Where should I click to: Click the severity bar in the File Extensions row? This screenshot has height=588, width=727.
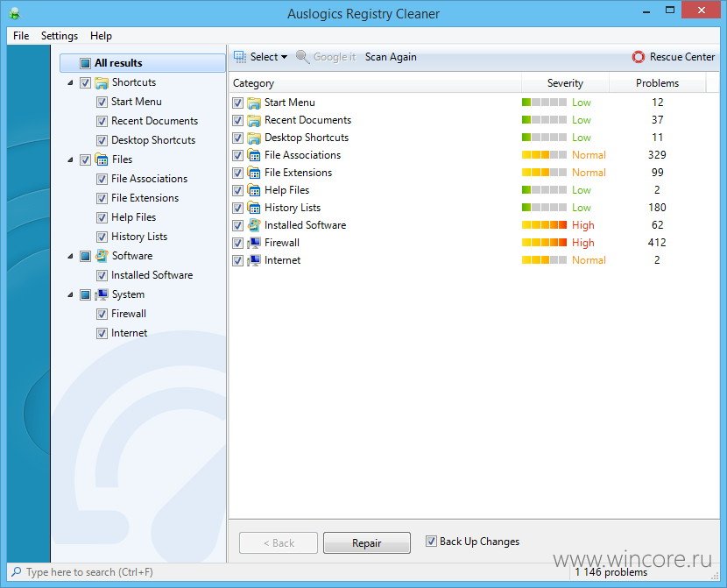(x=544, y=172)
